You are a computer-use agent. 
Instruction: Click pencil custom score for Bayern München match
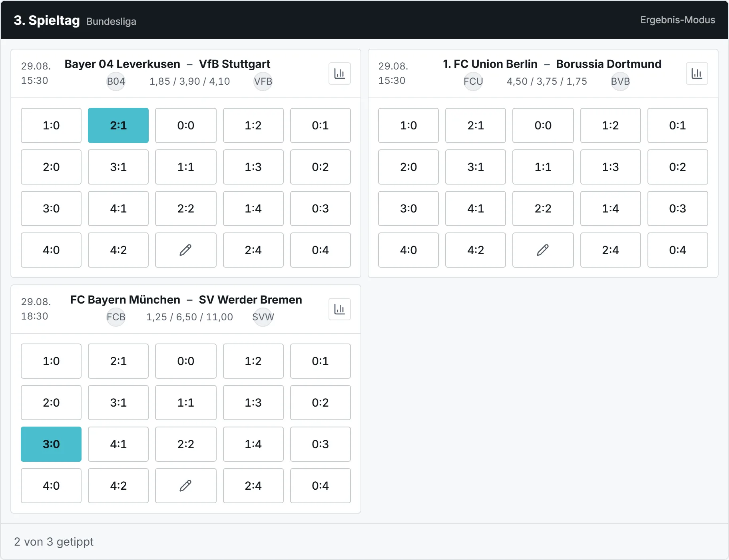(x=185, y=486)
